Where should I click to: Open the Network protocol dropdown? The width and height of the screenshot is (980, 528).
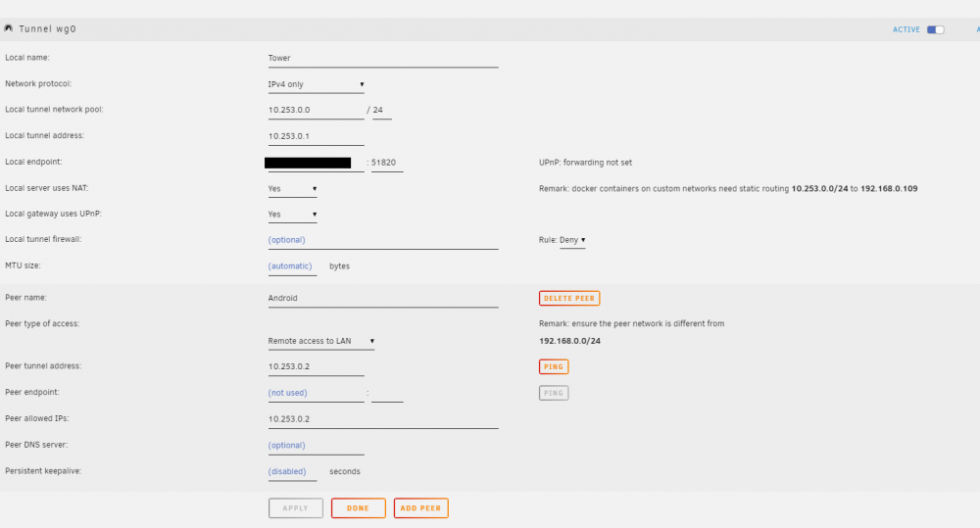pyautogui.click(x=317, y=84)
